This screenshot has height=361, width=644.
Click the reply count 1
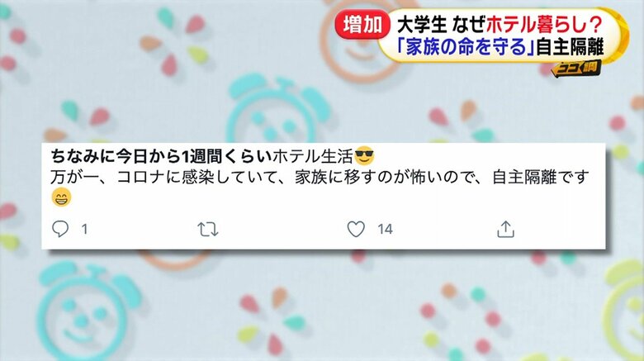click(x=84, y=229)
